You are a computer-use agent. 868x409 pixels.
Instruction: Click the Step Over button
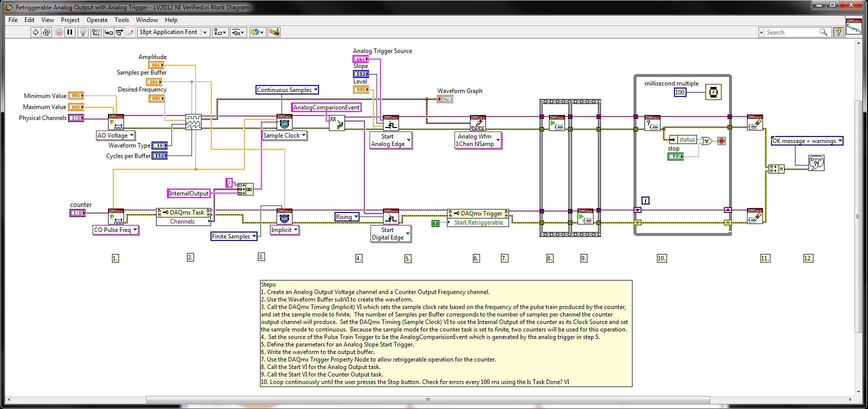[x=119, y=32]
